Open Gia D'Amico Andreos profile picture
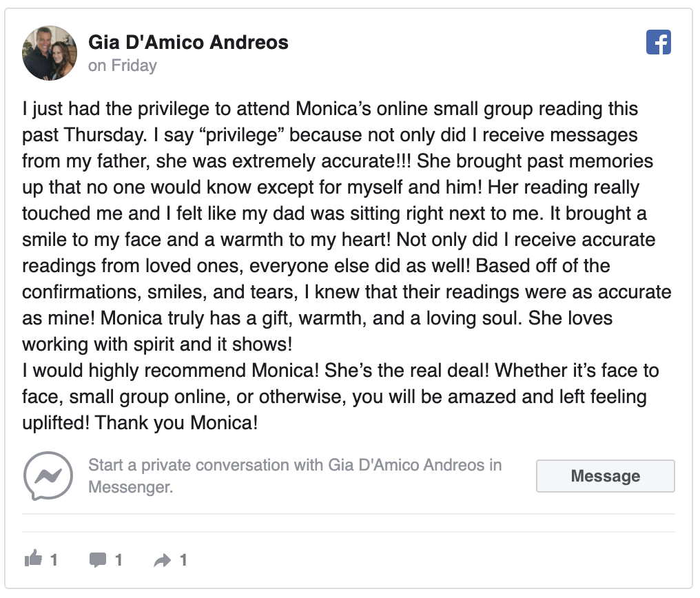The image size is (700, 598). (50, 53)
